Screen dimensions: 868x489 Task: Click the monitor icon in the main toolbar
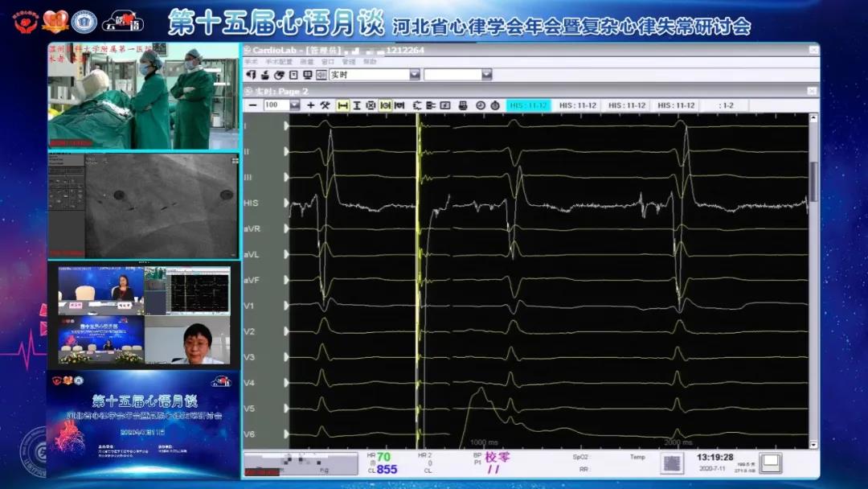pos(307,75)
